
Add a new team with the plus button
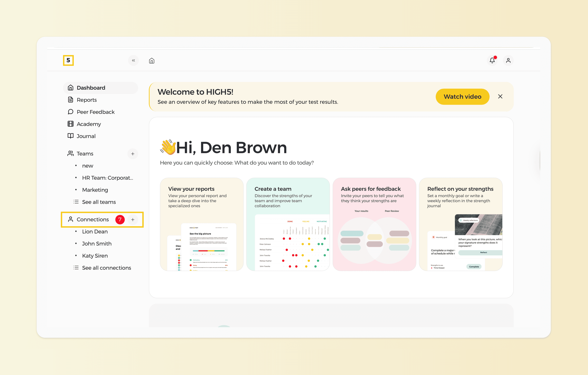[133, 154]
